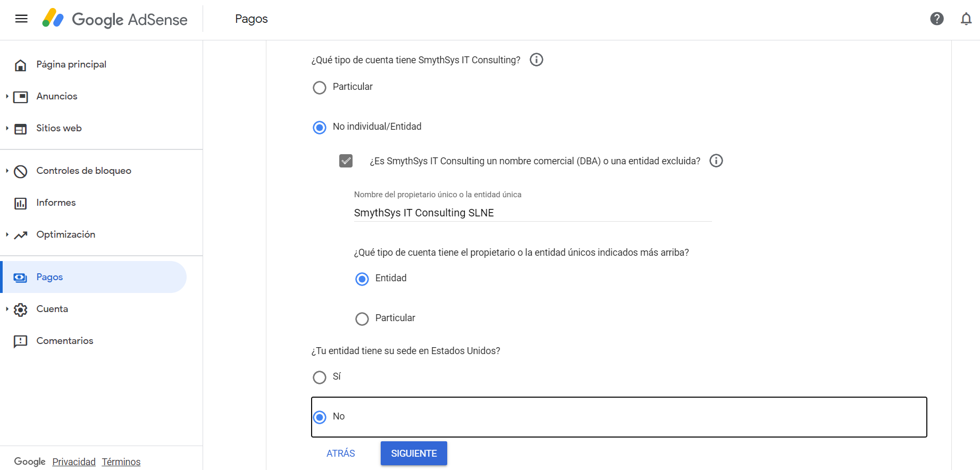Image resolution: width=980 pixels, height=470 pixels.
Task: Open the help question mark icon
Action: [x=936, y=19]
